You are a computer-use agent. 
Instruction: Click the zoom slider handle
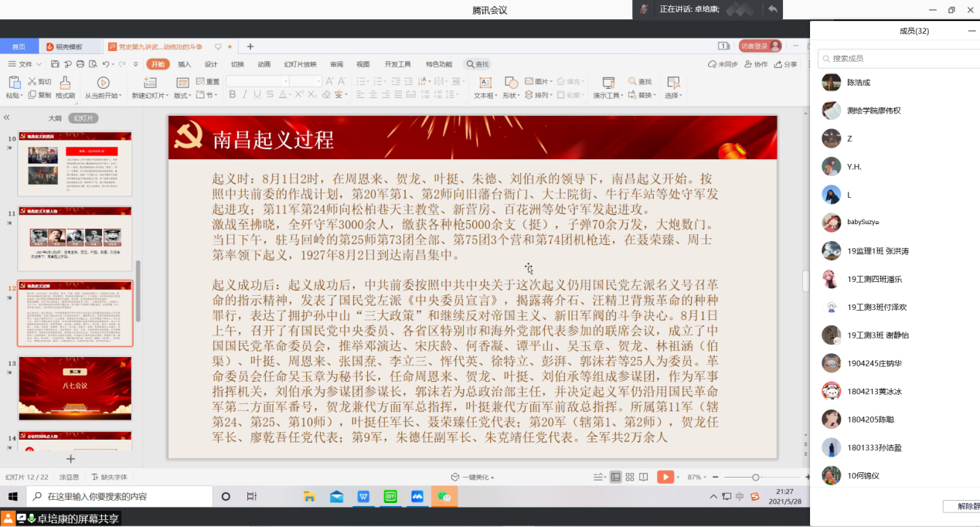[x=755, y=477]
